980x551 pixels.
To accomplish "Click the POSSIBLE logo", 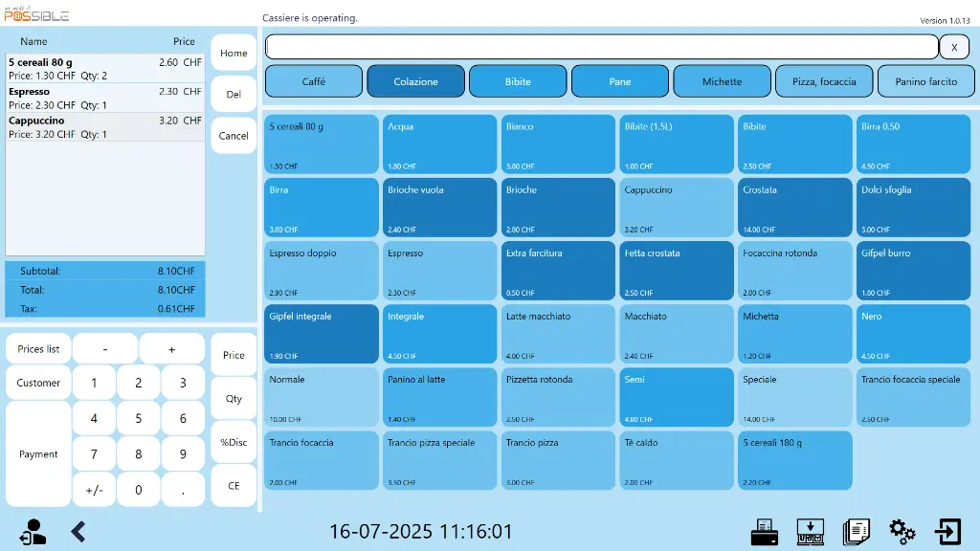I will (x=38, y=14).
